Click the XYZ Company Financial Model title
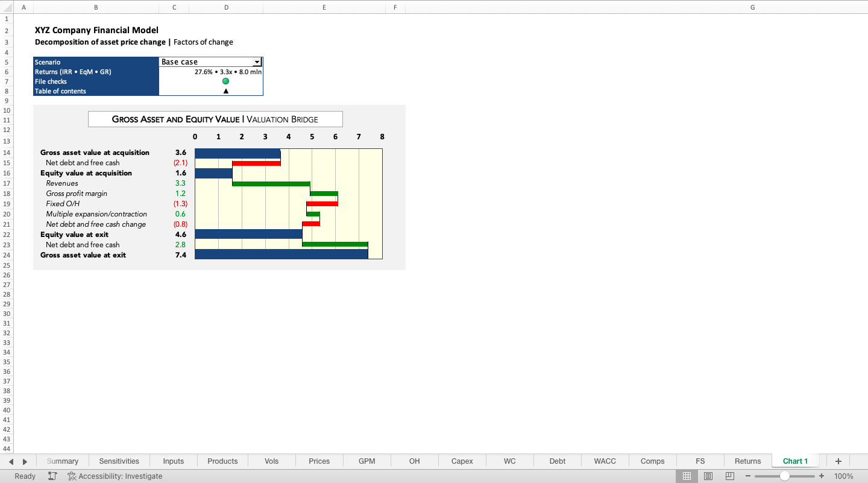This screenshot has width=868, height=483. tap(96, 30)
